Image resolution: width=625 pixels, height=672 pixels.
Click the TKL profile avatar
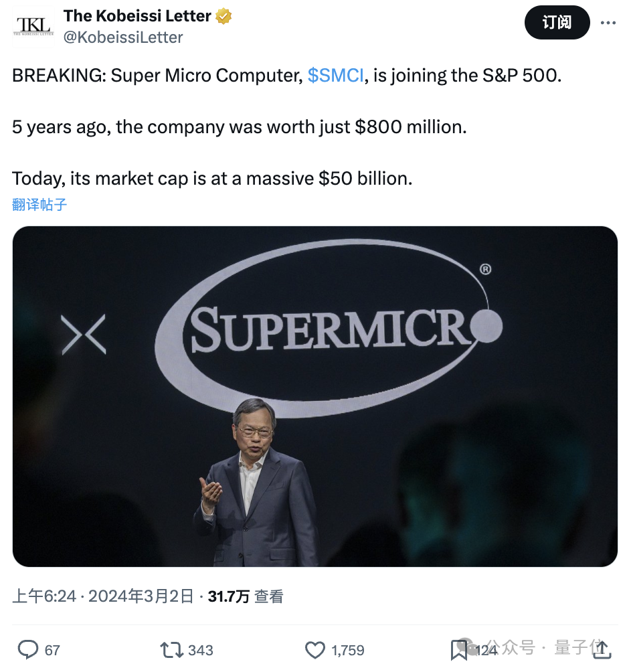click(x=33, y=27)
